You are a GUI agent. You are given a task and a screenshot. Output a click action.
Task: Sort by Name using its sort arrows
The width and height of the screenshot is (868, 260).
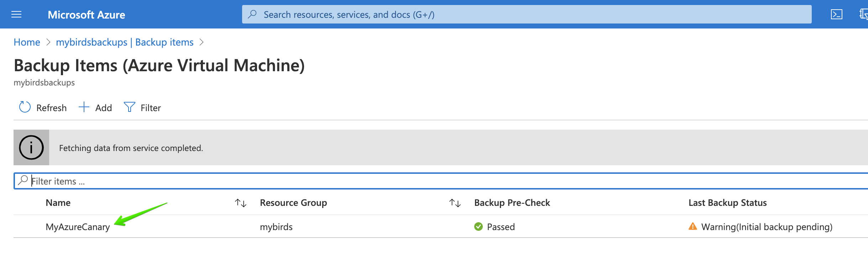[x=241, y=203]
